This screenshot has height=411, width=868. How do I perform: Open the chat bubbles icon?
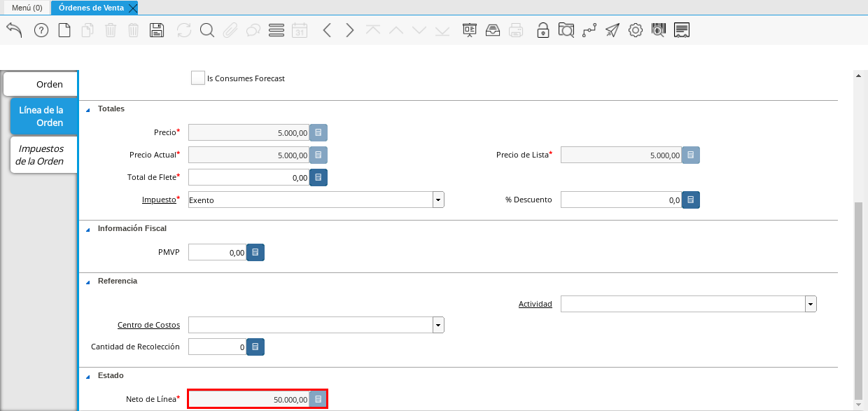pyautogui.click(x=253, y=30)
